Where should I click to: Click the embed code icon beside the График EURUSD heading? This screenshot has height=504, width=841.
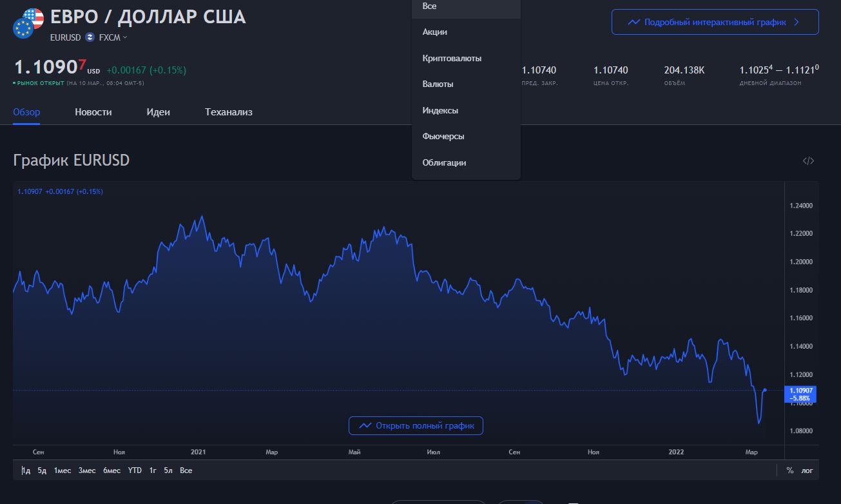point(808,161)
